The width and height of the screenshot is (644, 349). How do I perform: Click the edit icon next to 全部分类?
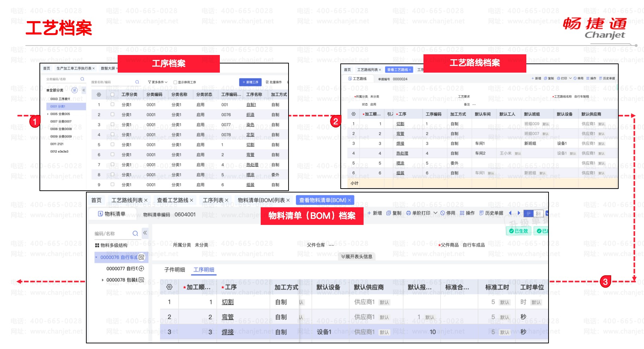pos(74,90)
